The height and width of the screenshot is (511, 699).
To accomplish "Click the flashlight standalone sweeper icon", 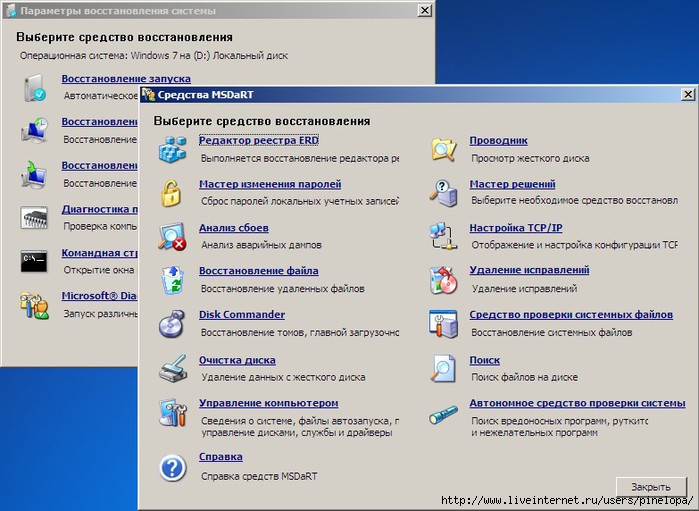I will pyautogui.click(x=444, y=414).
